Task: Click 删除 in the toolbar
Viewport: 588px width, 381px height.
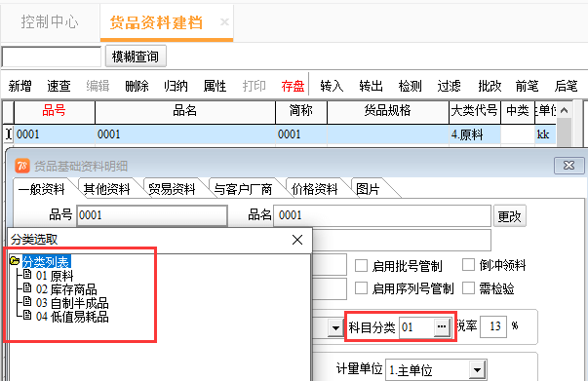Action: point(137,86)
